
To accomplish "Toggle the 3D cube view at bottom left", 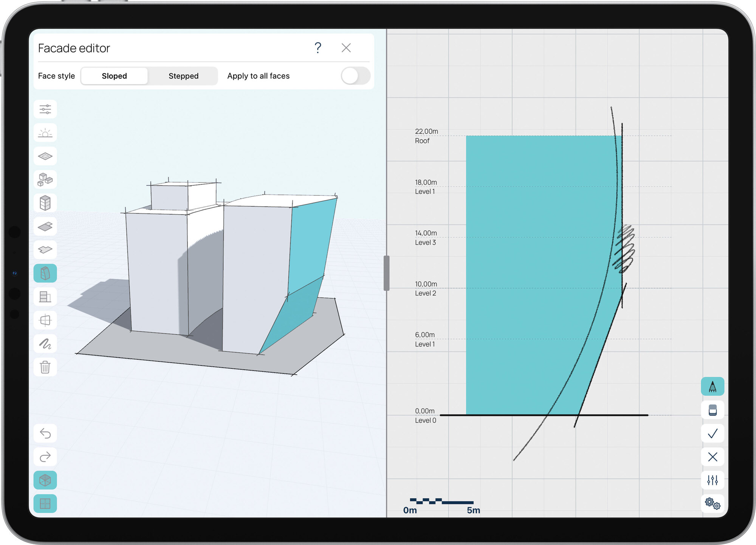I will (x=45, y=480).
